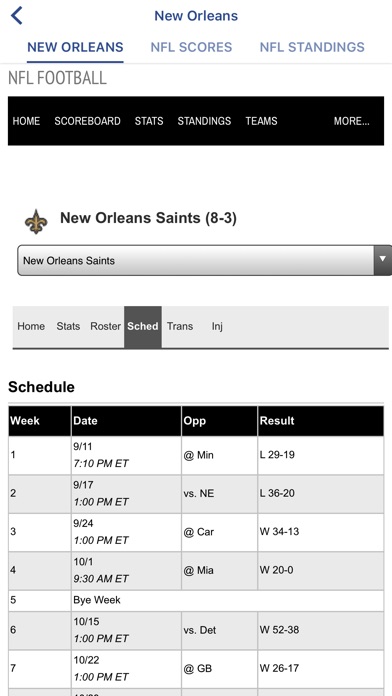The height and width of the screenshot is (696, 392).
Task: Open the team selector dropdown arrow
Action: pyautogui.click(x=383, y=260)
